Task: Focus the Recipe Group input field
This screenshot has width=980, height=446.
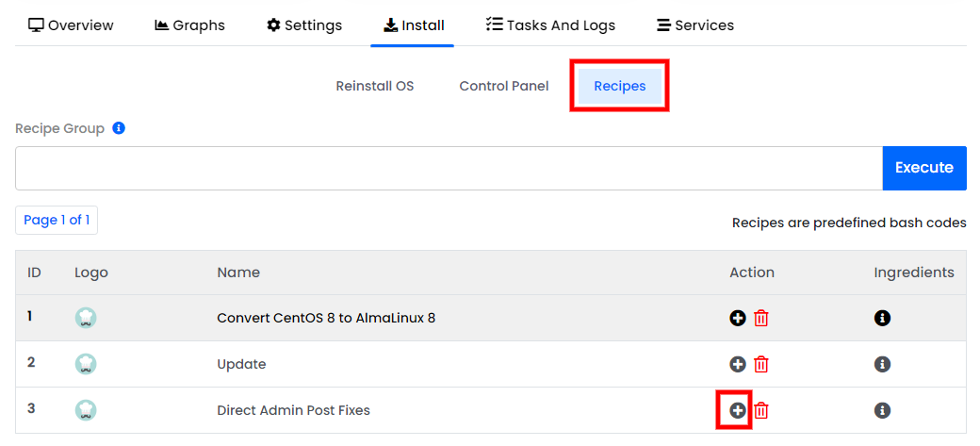Action: tap(449, 168)
